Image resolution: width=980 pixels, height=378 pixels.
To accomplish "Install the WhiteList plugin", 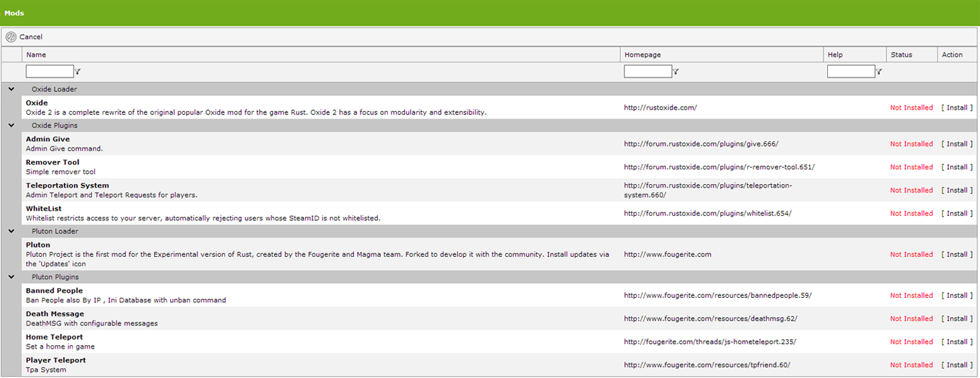I will click(x=957, y=214).
